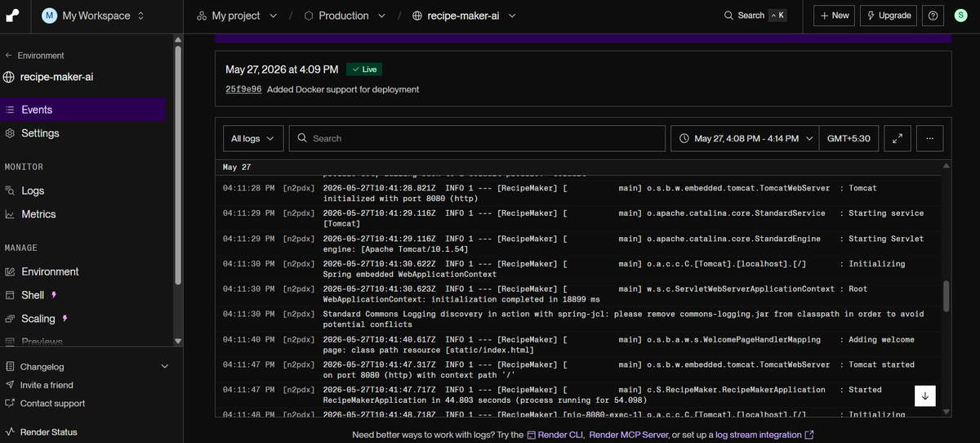Screen dimensions: 980x443
Task: Click the sidebar scrollbar down arrow
Action: (178, 341)
